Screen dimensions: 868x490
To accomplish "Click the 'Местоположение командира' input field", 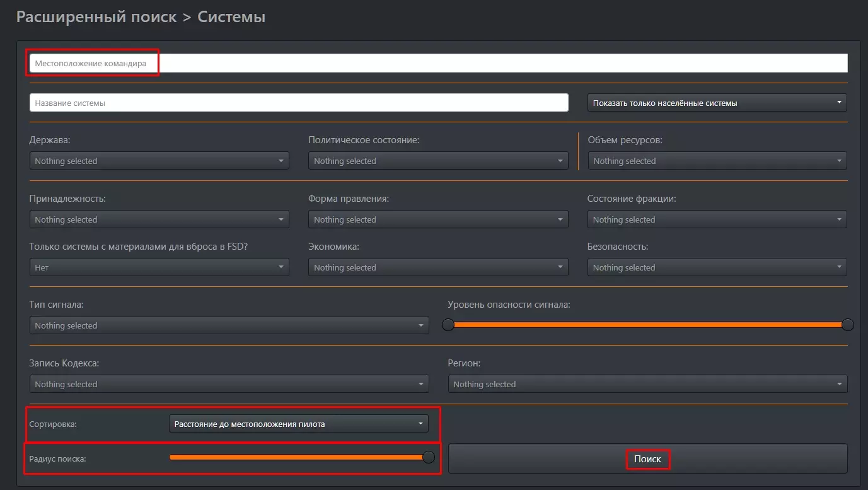I will pyautogui.click(x=438, y=63).
